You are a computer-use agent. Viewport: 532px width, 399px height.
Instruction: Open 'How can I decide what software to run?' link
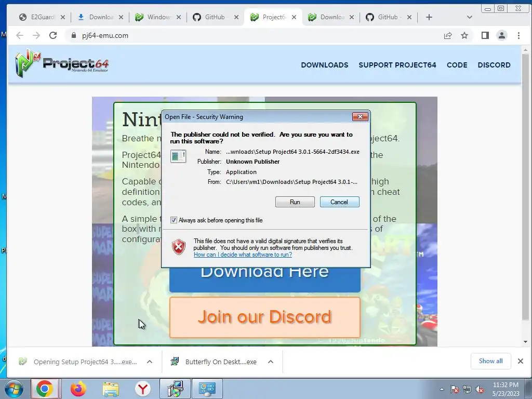pos(243,255)
